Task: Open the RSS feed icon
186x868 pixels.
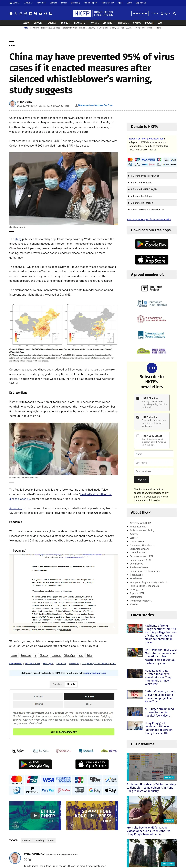Action: (x=50, y=14)
